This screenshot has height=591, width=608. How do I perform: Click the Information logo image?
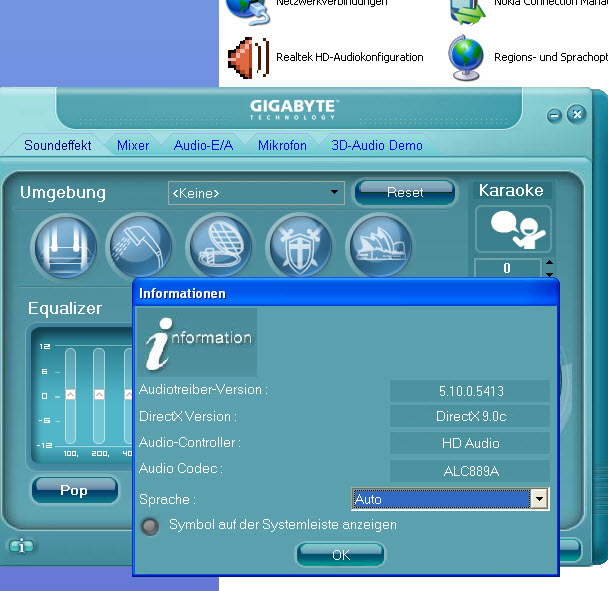197,342
